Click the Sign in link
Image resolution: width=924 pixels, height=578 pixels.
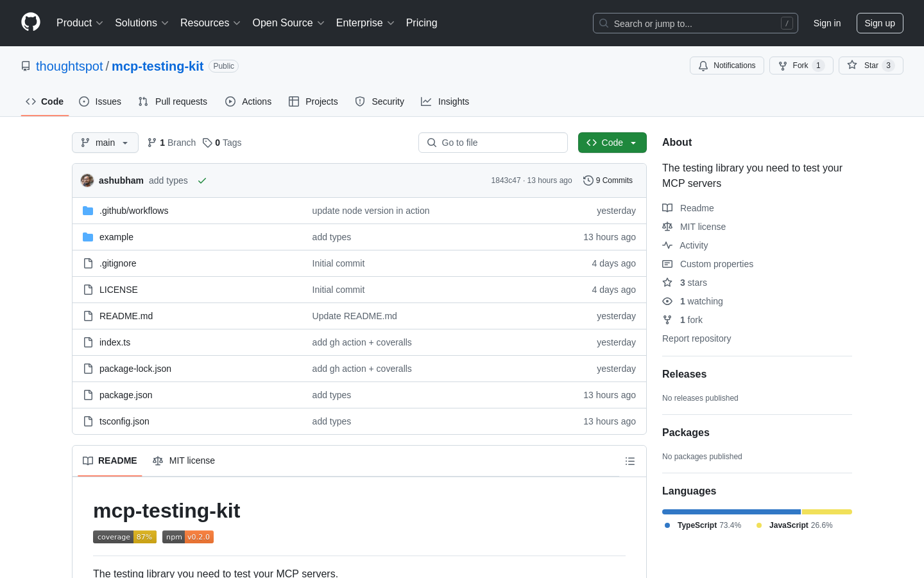pyautogui.click(x=827, y=23)
